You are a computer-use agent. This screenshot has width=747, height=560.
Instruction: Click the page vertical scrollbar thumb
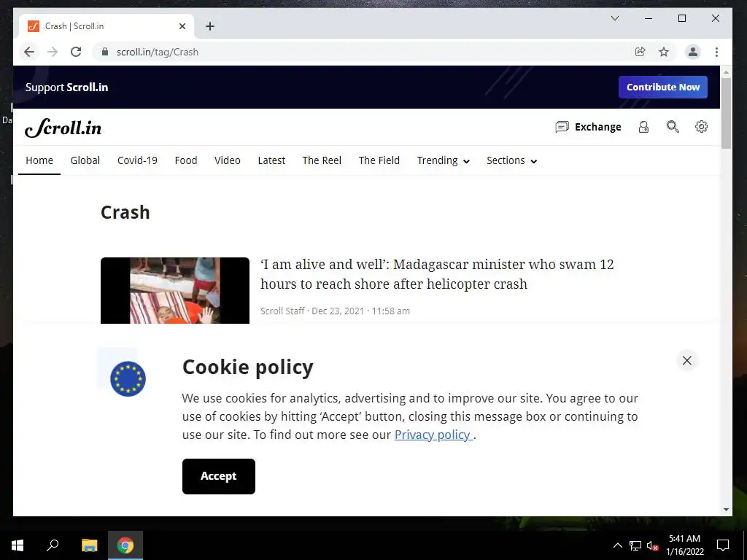(x=726, y=113)
